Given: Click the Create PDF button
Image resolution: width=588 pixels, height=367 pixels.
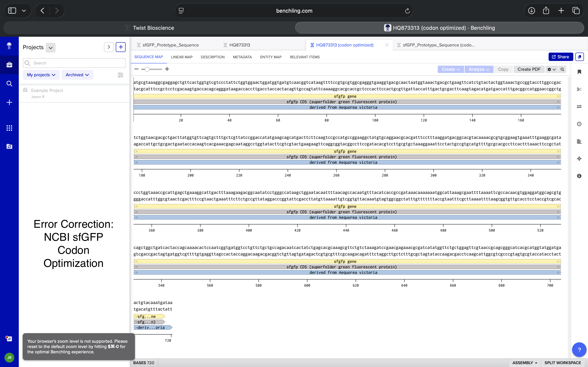Looking at the screenshot, I should pos(529,69).
